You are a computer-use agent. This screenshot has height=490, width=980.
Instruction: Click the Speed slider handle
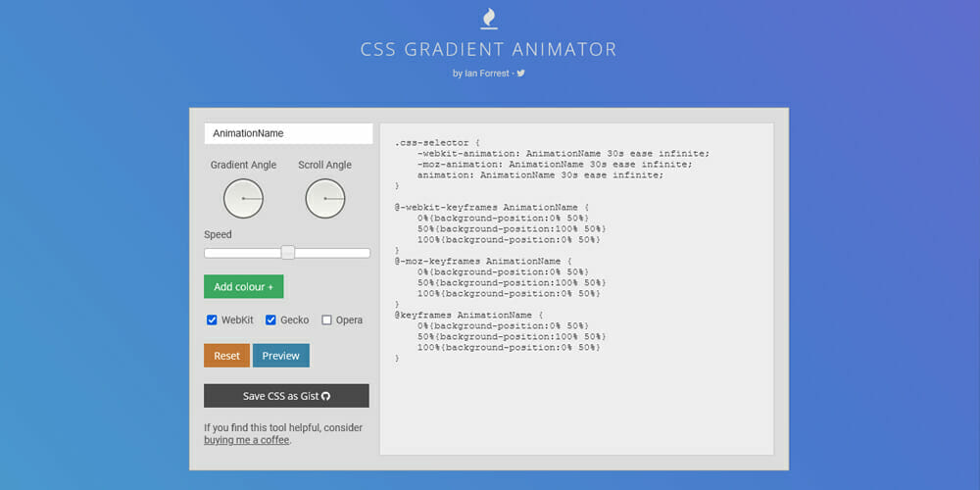288,253
